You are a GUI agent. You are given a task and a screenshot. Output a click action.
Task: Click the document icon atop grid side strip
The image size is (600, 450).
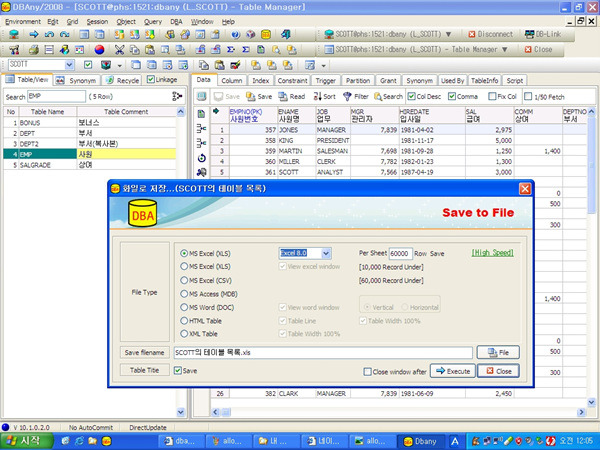[201, 114]
